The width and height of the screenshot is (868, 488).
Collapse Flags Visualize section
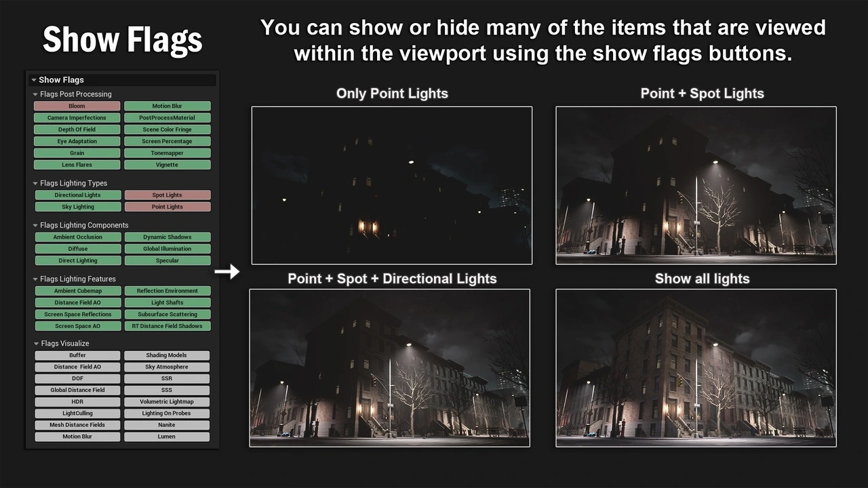35,344
